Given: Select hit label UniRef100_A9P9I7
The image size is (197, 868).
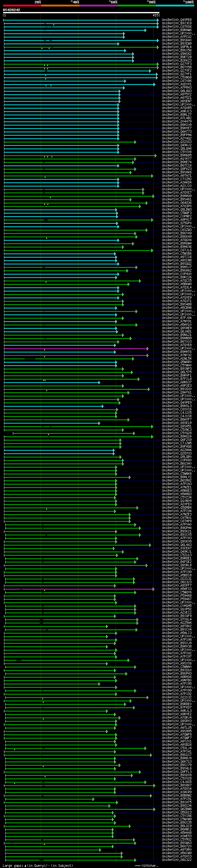Looking at the screenshot, I should point(177,220).
